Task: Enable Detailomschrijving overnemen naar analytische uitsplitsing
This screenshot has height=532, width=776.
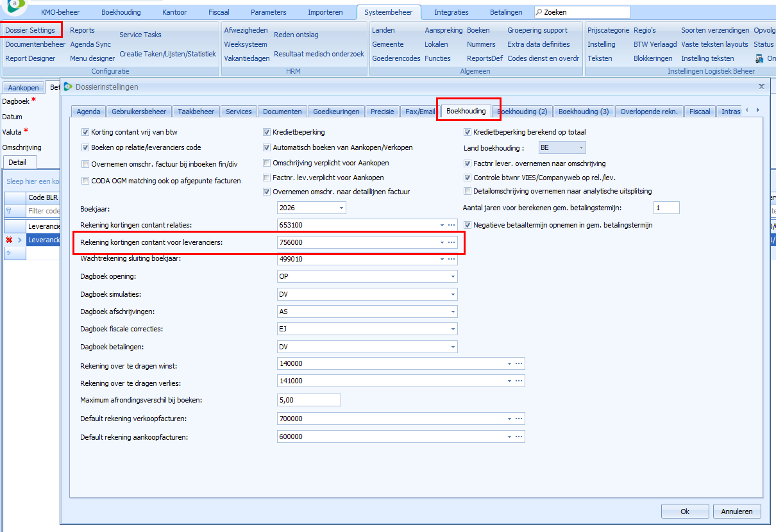Action: coord(468,191)
